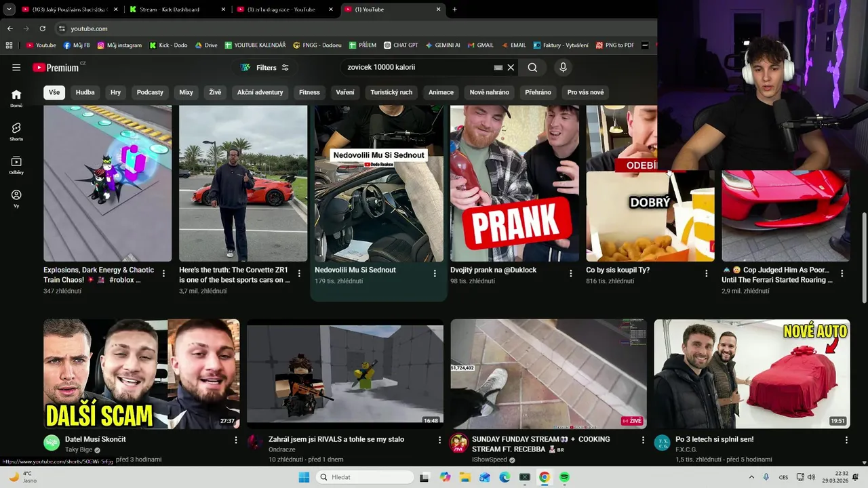
Task: Open options for 'Co by sis koupil Ty?' short
Action: pos(706,273)
